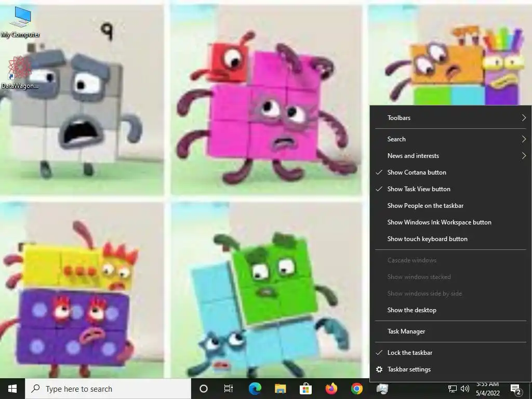Click the taskbar clock and date

point(487,389)
